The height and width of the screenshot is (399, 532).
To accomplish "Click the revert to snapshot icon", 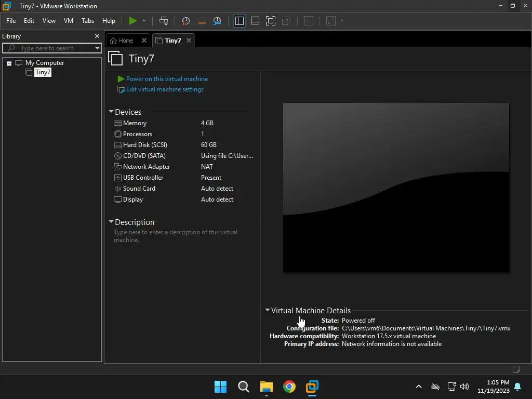I will pos(202,21).
